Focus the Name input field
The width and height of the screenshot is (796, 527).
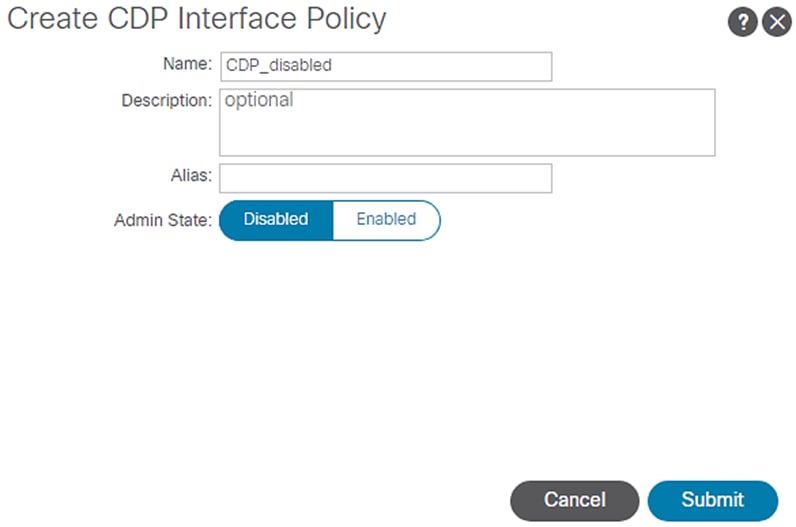click(x=440, y=66)
